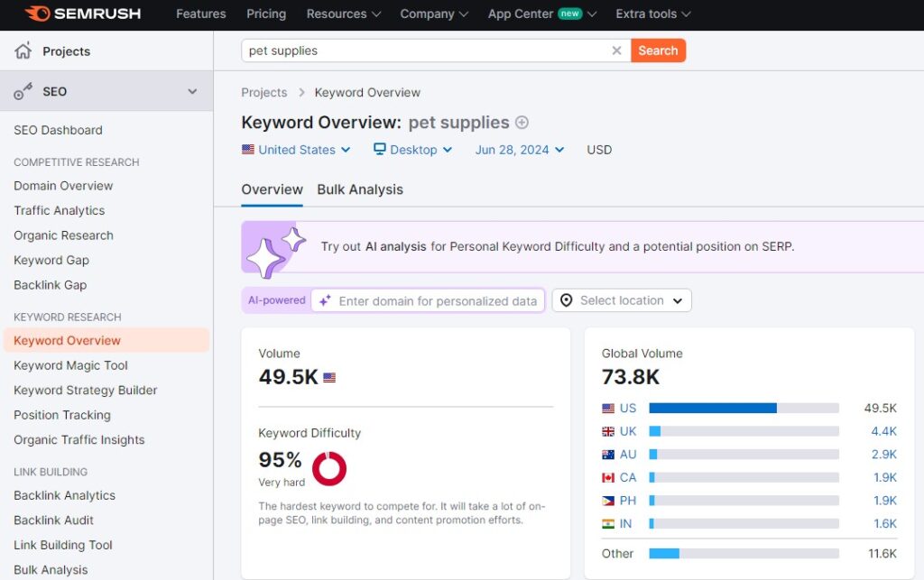The height and width of the screenshot is (580, 924).
Task: Click the AI analysis link in banner
Action: click(395, 247)
